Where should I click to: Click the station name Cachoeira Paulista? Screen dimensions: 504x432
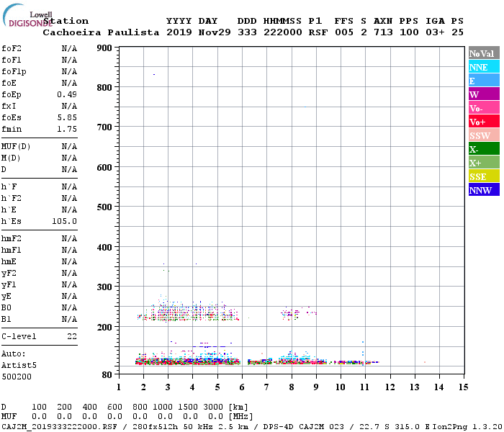click(101, 32)
